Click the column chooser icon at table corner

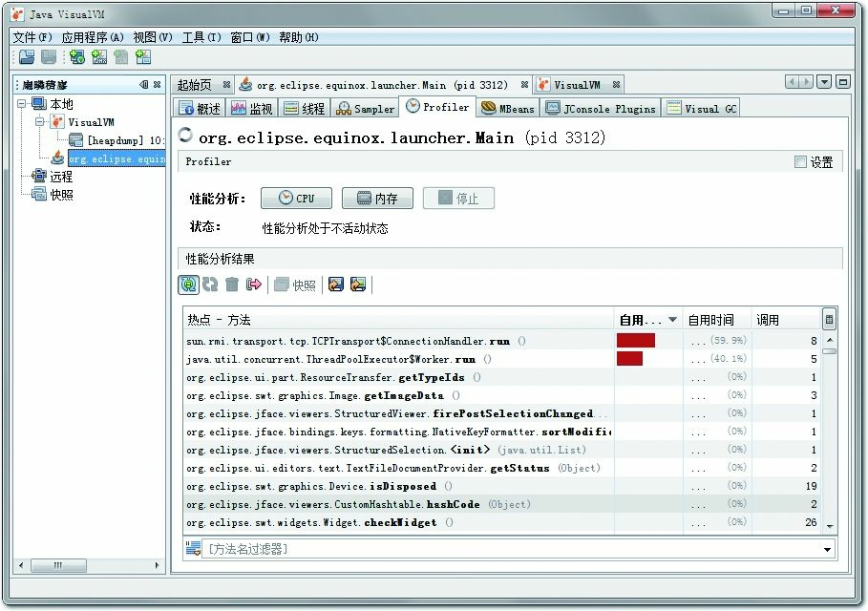pyautogui.click(x=829, y=319)
